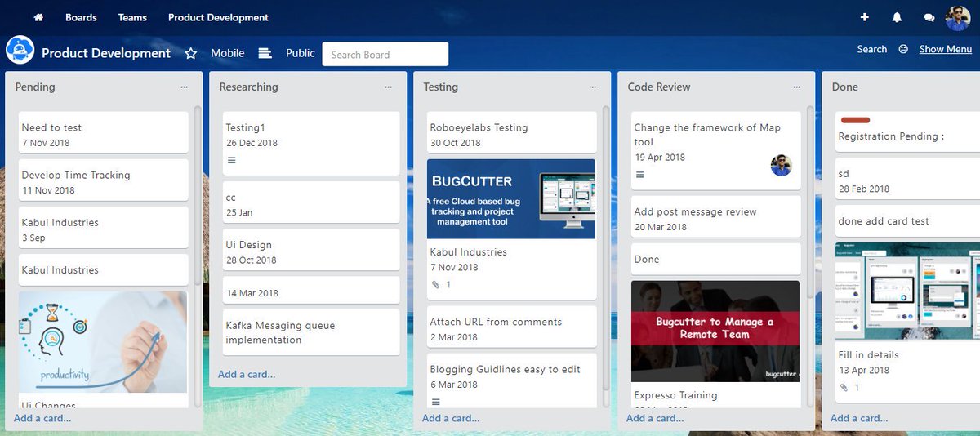The width and height of the screenshot is (980, 436).
Task: Add a card to Researching list
Action: 247,374
